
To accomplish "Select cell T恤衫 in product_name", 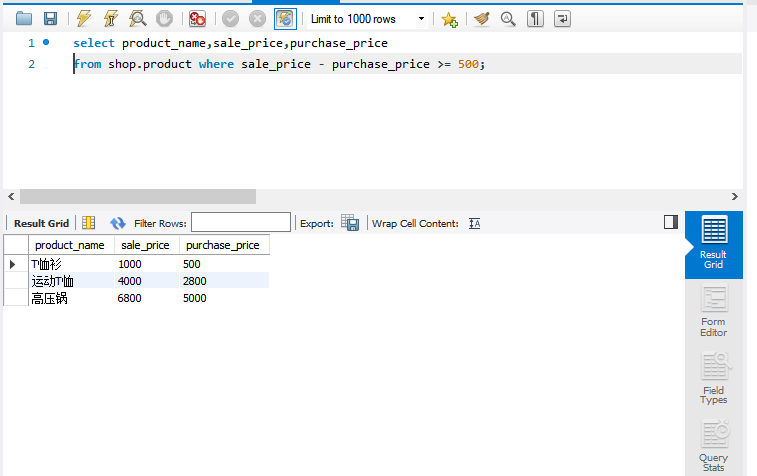I will pyautogui.click(x=71, y=264).
